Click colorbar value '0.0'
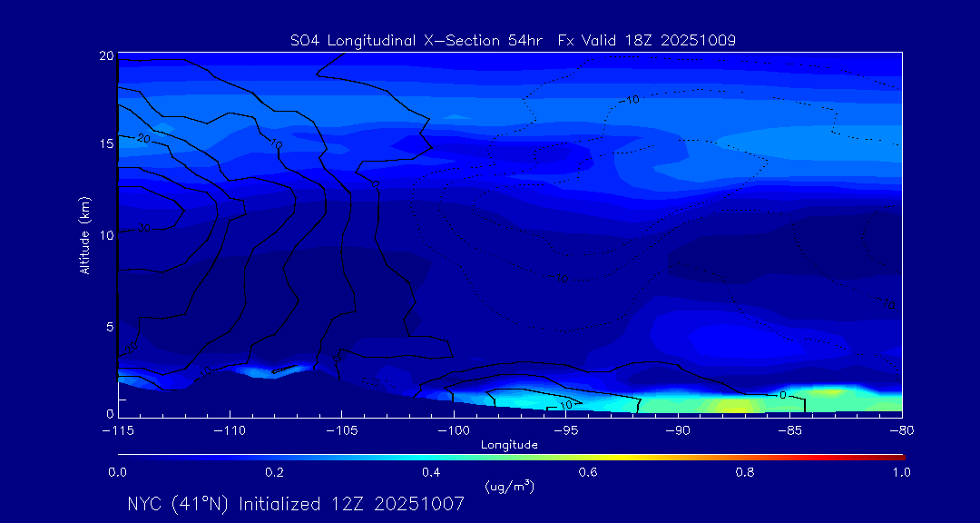This screenshot has width=980, height=523. tap(118, 473)
